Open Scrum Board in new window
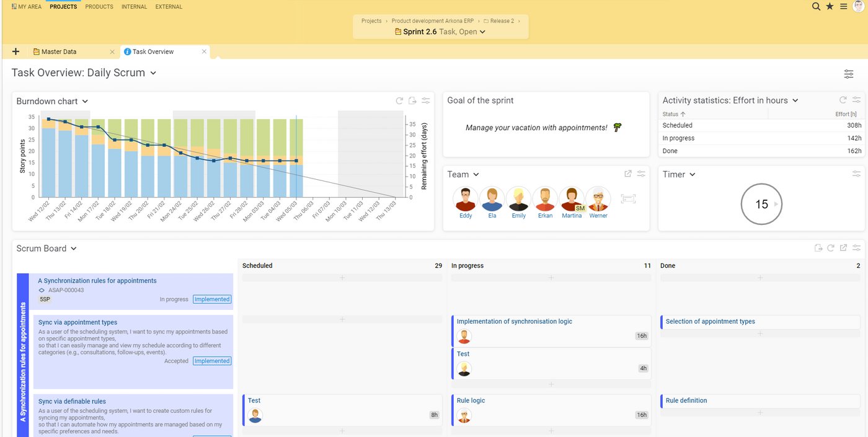 click(x=843, y=248)
